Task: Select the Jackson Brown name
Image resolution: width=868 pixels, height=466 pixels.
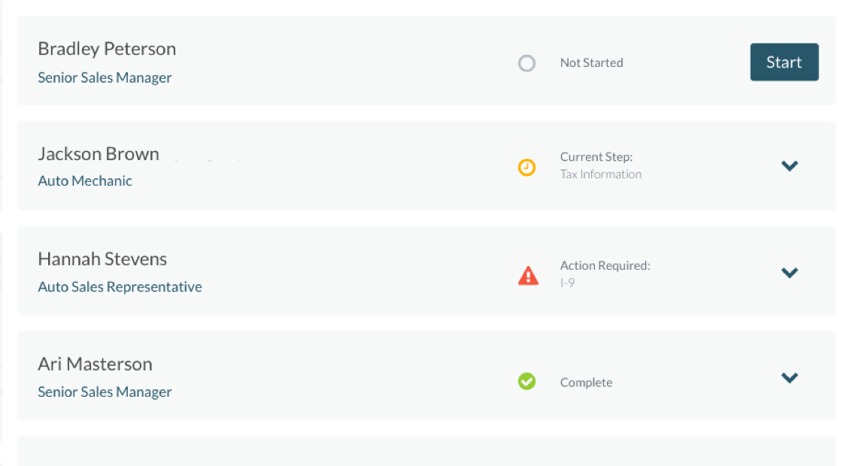Action: coord(99,154)
